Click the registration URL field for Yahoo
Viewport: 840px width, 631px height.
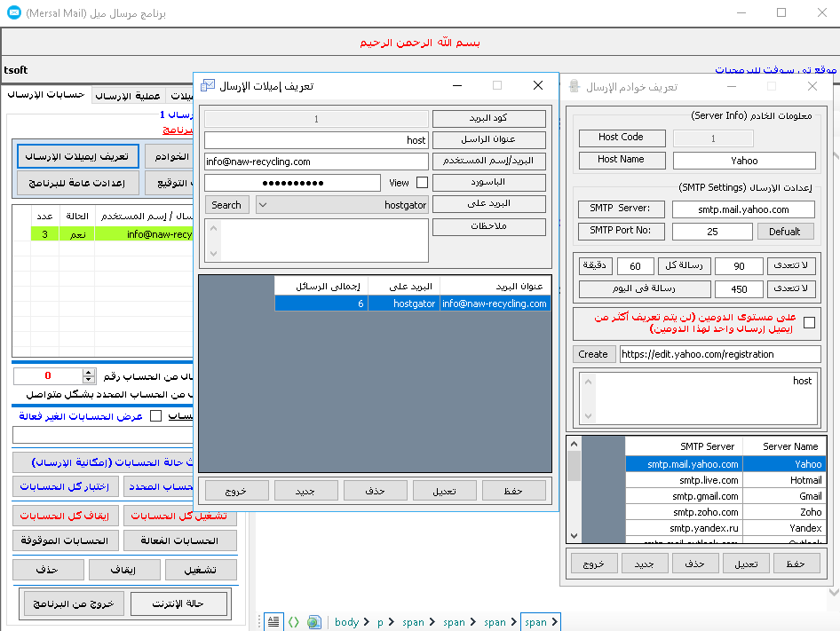tap(720, 354)
